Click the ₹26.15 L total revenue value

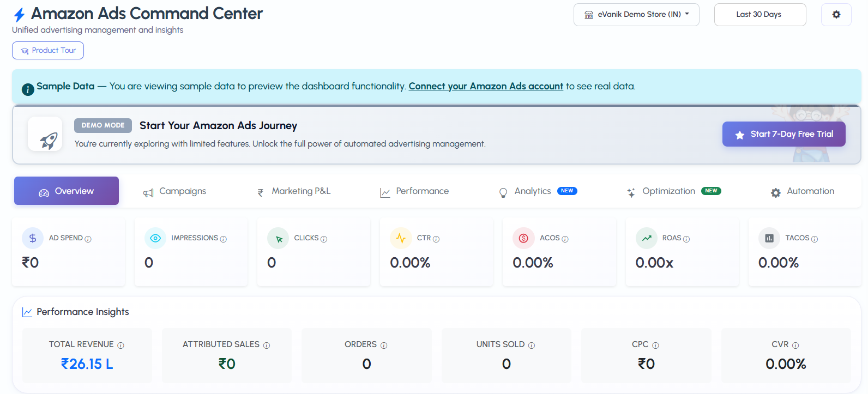(x=87, y=364)
